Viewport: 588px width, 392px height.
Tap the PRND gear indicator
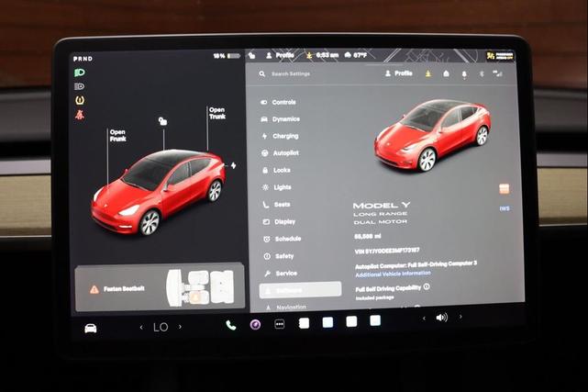point(83,59)
